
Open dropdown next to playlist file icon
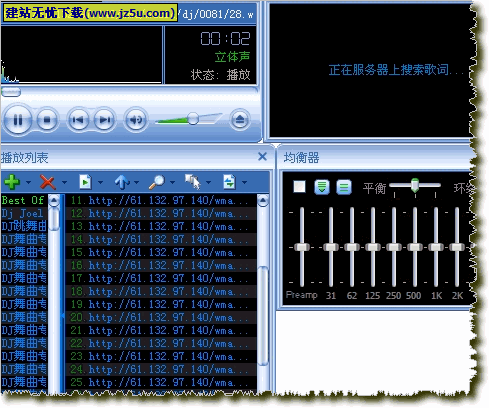pyautogui.click(x=100, y=182)
